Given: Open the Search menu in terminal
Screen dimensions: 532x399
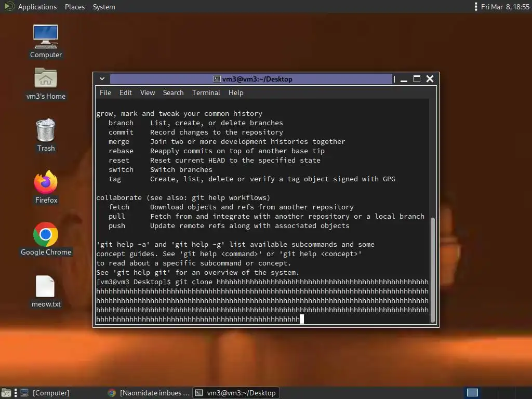Looking at the screenshot, I should [173, 92].
